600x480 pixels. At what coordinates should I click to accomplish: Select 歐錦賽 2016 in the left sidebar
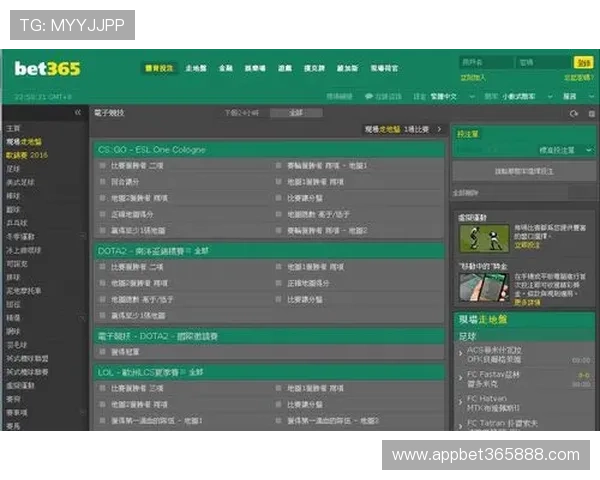pyautogui.click(x=27, y=155)
